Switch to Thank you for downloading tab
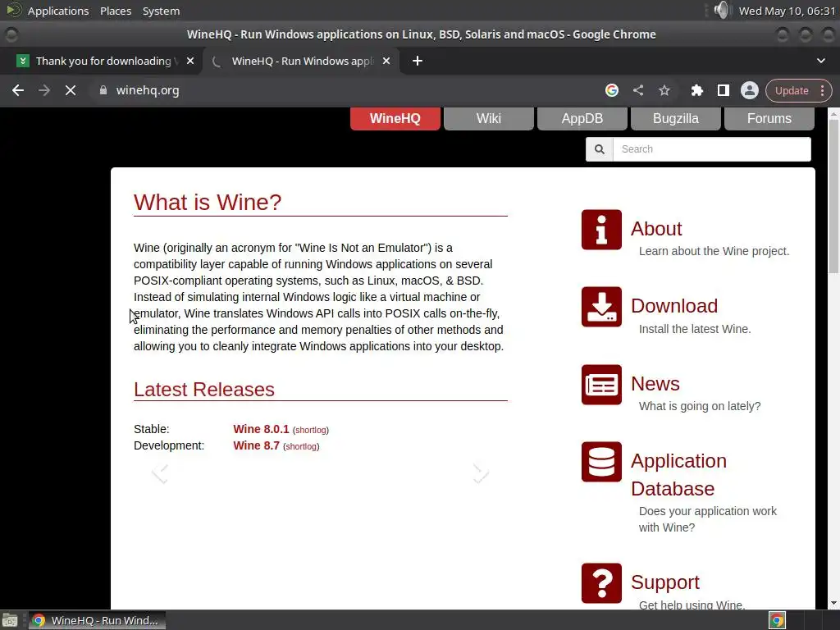Viewport: 840px width, 630px height. point(103,61)
